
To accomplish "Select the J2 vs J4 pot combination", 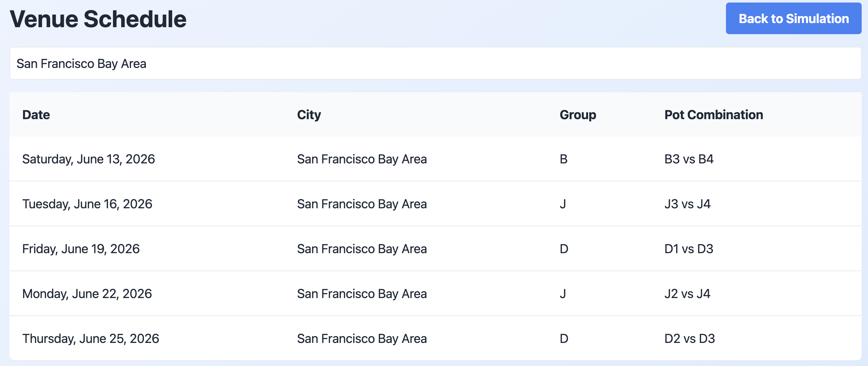I will tap(687, 294).
